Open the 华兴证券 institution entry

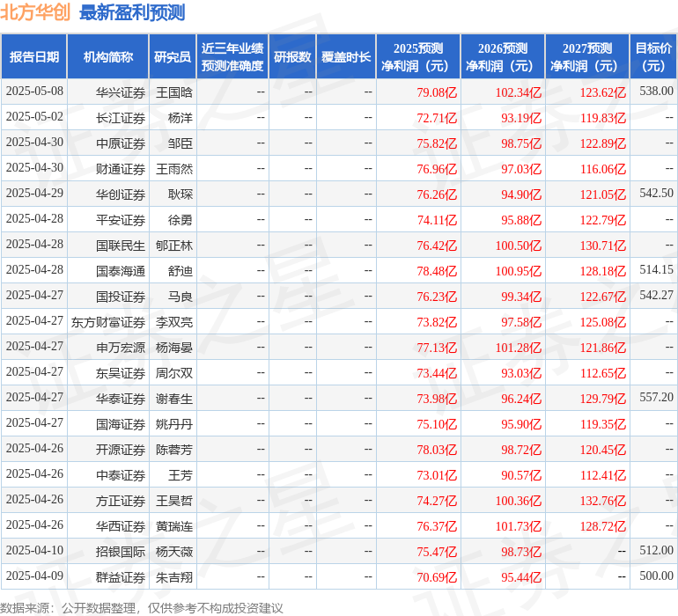tap(121, 92)
